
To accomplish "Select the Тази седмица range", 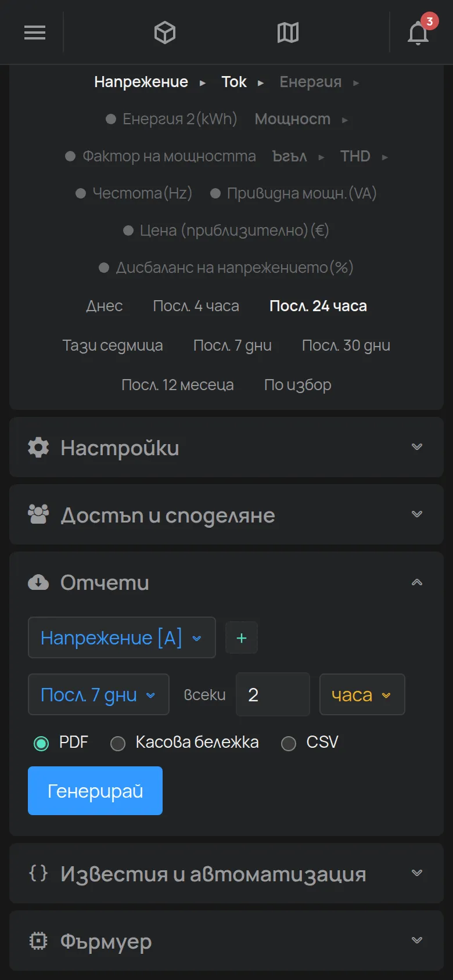I will (113, 345).
